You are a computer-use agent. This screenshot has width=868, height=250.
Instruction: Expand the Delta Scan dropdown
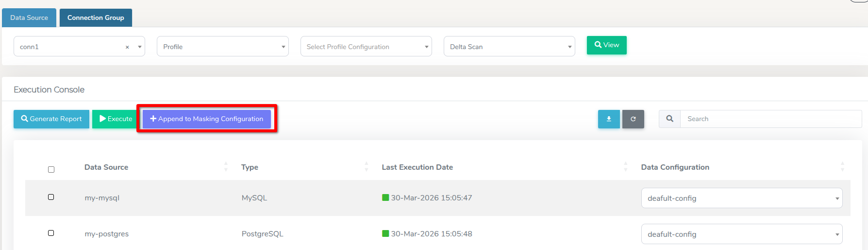(x=509, y=47)
